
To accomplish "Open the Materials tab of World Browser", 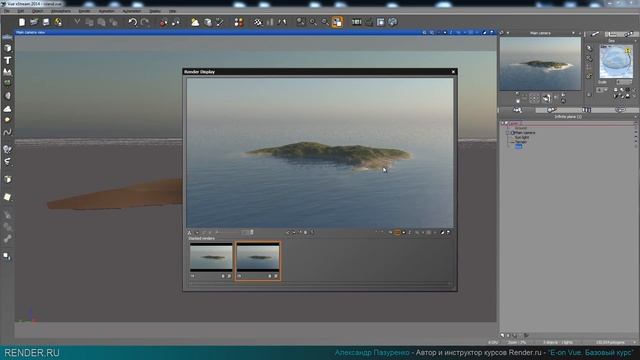I will point(552,110).
